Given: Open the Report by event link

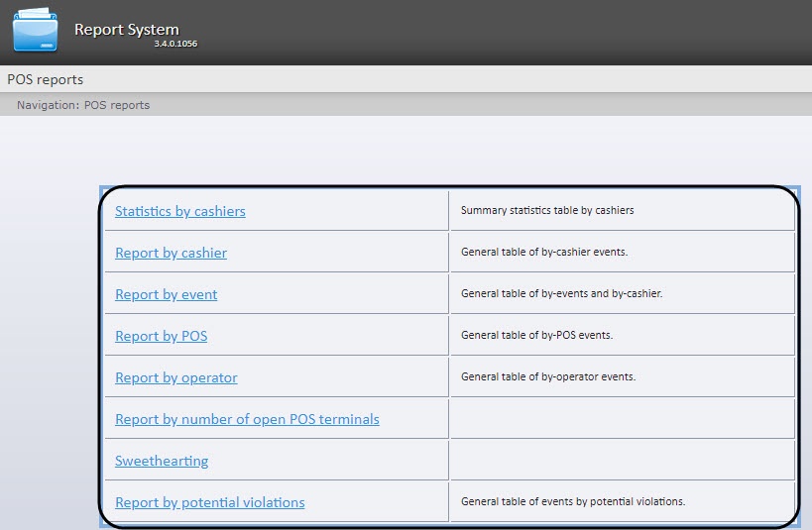Looking at the screenshot, I should (166, 294).
